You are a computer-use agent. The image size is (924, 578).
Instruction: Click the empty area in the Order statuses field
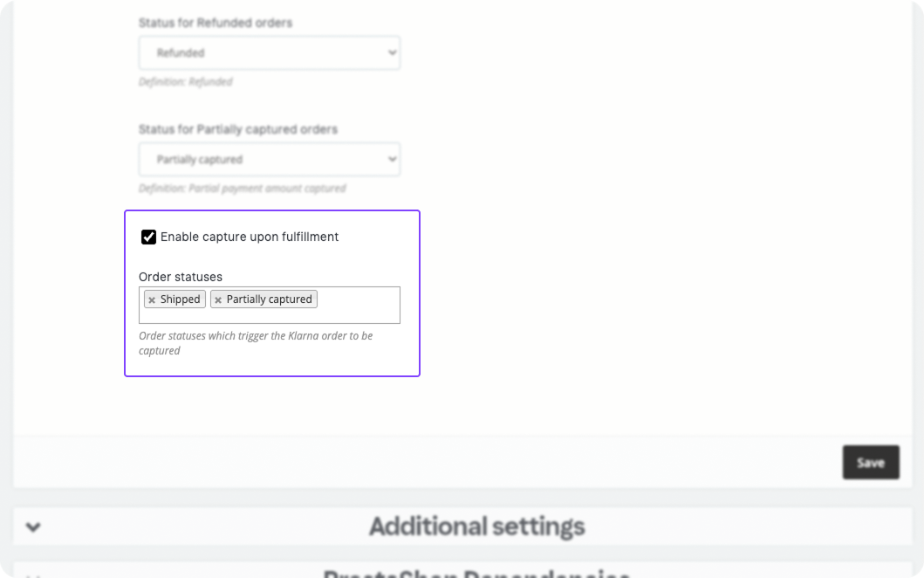(358, 305)
